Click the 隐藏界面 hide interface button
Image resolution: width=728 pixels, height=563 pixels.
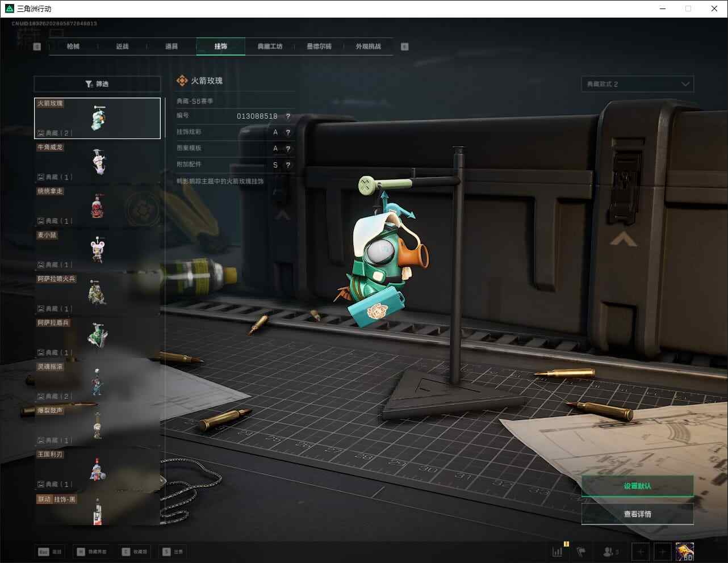tap(92, 552)
